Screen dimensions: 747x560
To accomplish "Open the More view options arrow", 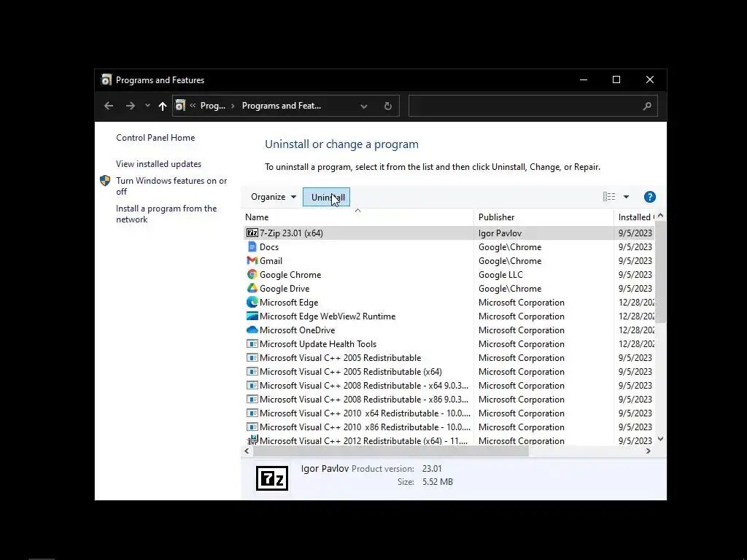I will point(626,197).
